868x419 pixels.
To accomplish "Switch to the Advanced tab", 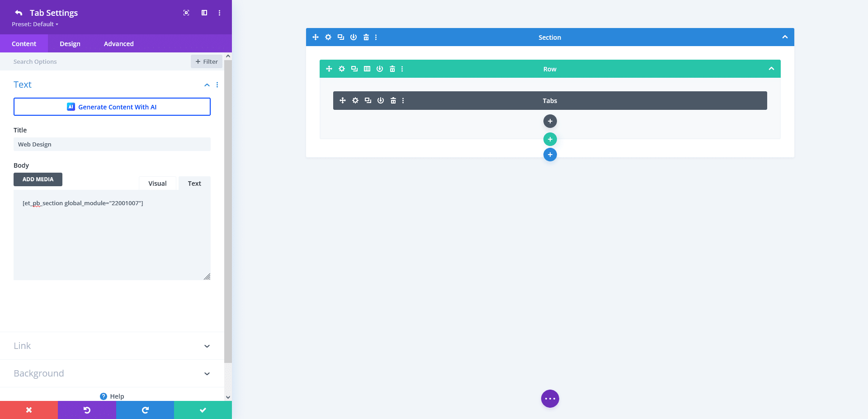I will pyautogui.click(x=118, y=43).
